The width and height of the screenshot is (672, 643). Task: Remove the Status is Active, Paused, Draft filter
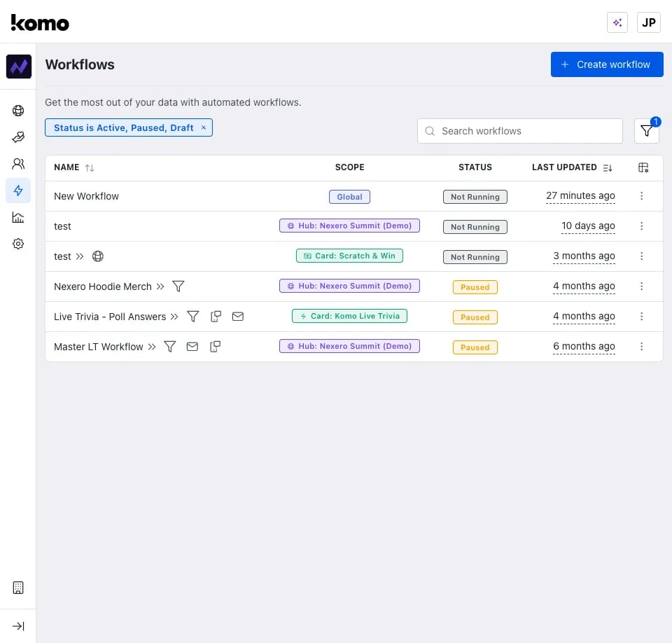click(x=204, y=127)
